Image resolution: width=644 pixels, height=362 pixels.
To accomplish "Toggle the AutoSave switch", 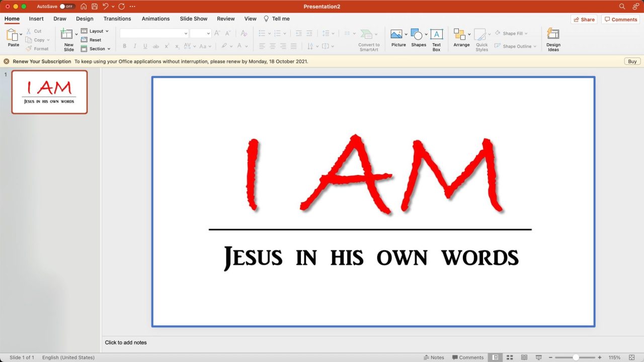I will tap(67, 7).
